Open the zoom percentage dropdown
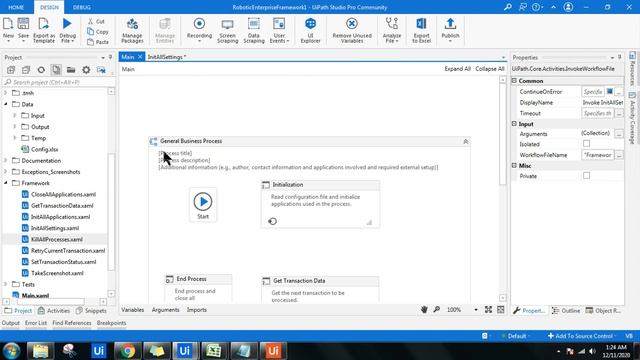 coord(476,310)
